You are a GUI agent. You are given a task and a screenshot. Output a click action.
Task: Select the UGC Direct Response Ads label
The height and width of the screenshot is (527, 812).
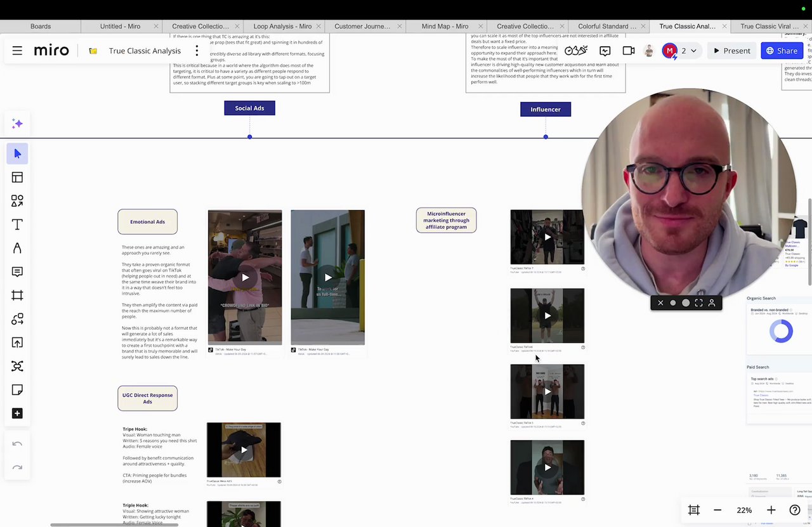[147, 398]
